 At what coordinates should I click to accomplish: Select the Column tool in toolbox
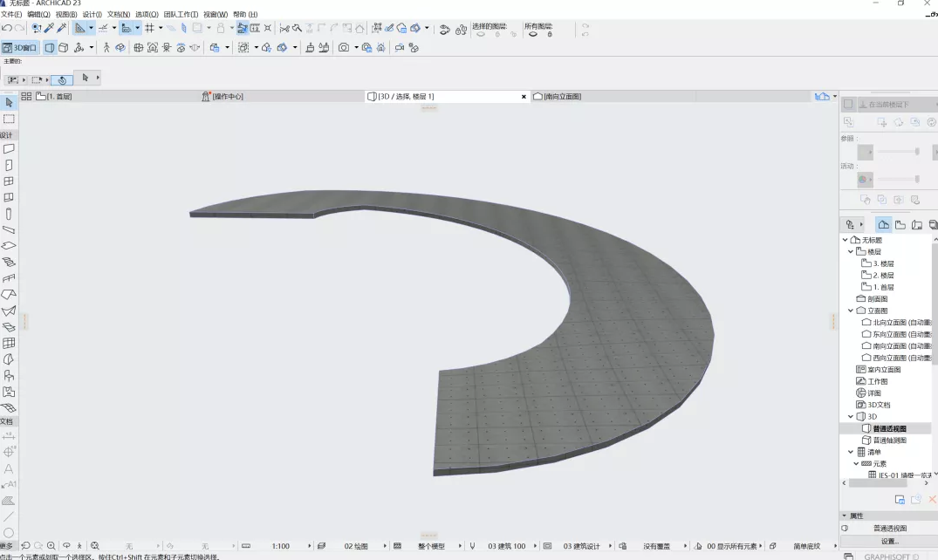coord(9,214)
